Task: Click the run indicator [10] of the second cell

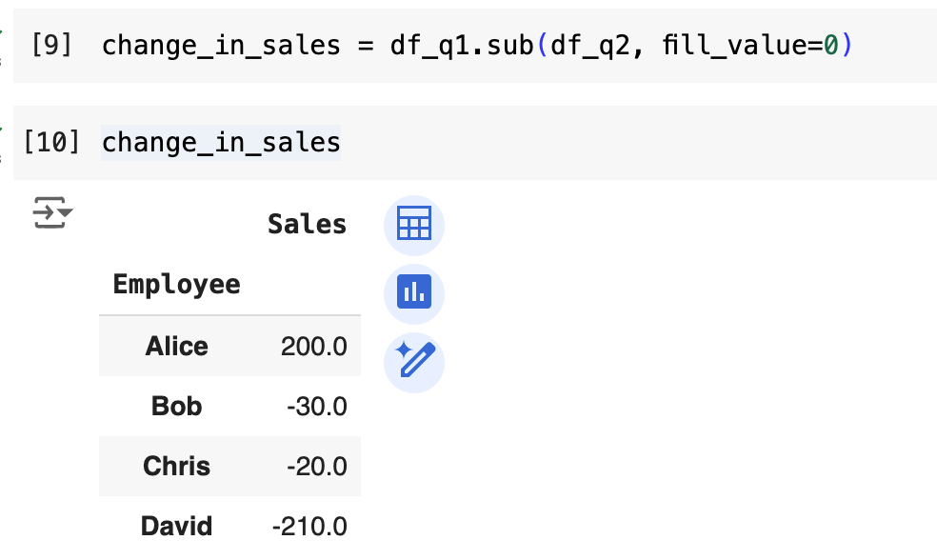Action: 50,142
